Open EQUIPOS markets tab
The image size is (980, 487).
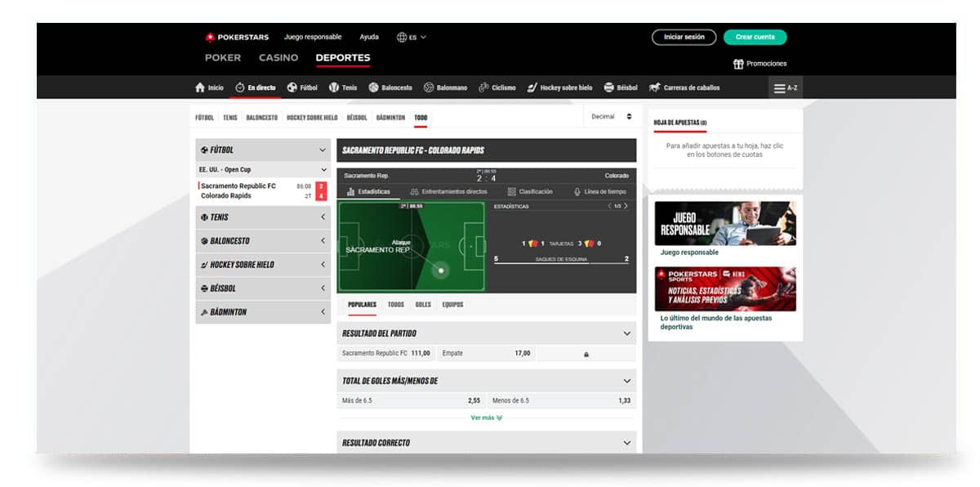click(x=452, y=305)
